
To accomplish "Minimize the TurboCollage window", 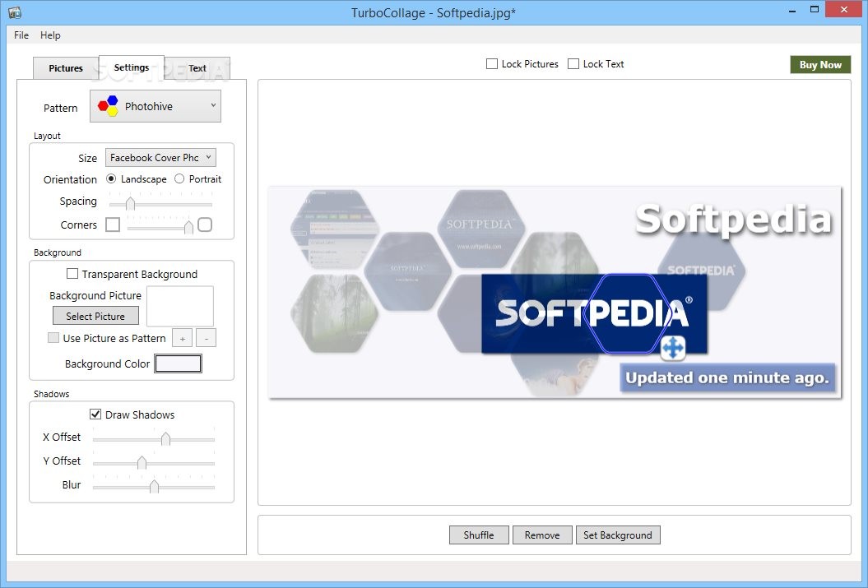I will point(792,10).
